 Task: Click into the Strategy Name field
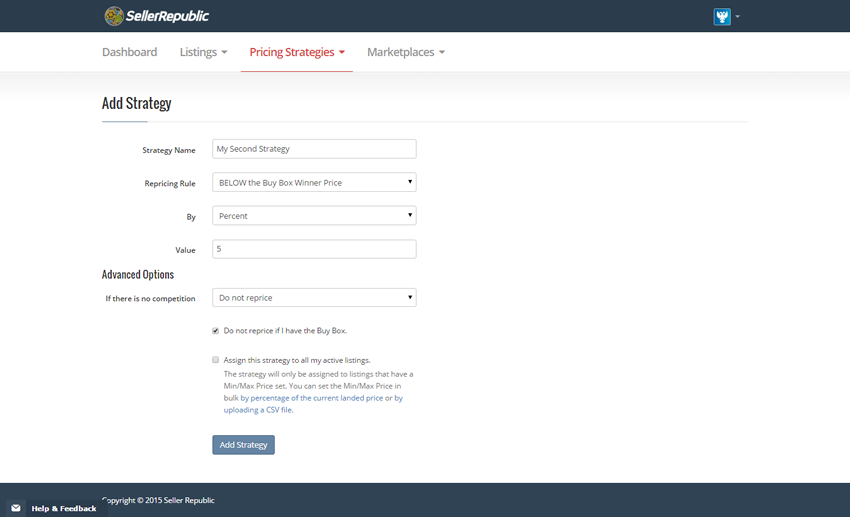(314, 149)
